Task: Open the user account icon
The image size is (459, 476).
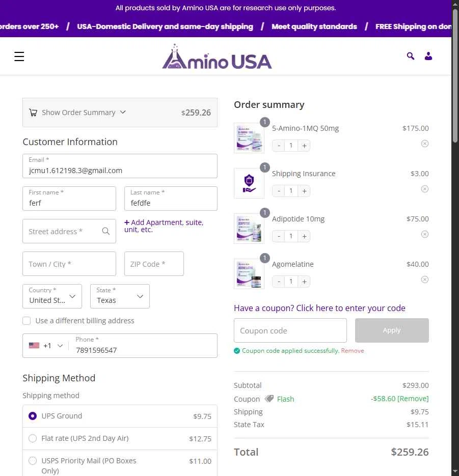Action: pos(428,56)
